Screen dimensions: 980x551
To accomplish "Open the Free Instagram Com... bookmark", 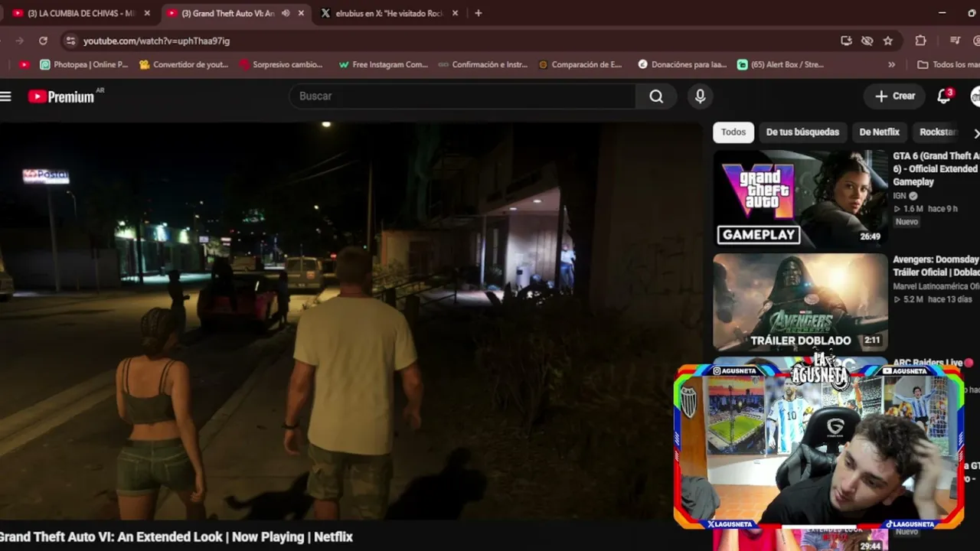I will click(383, 65).
